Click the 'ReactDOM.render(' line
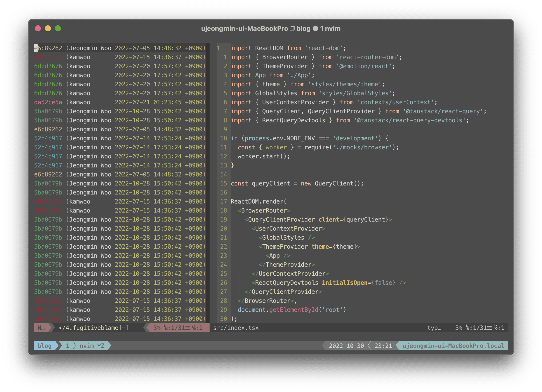Screen dimensions: 542x392 [x=258, y=201]
